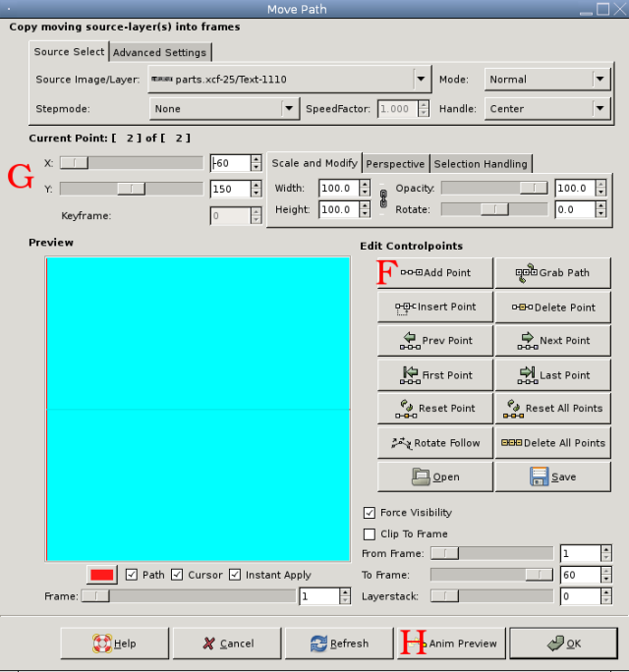
Task: Toggle the width/height chain link
Action: [383, 198]
